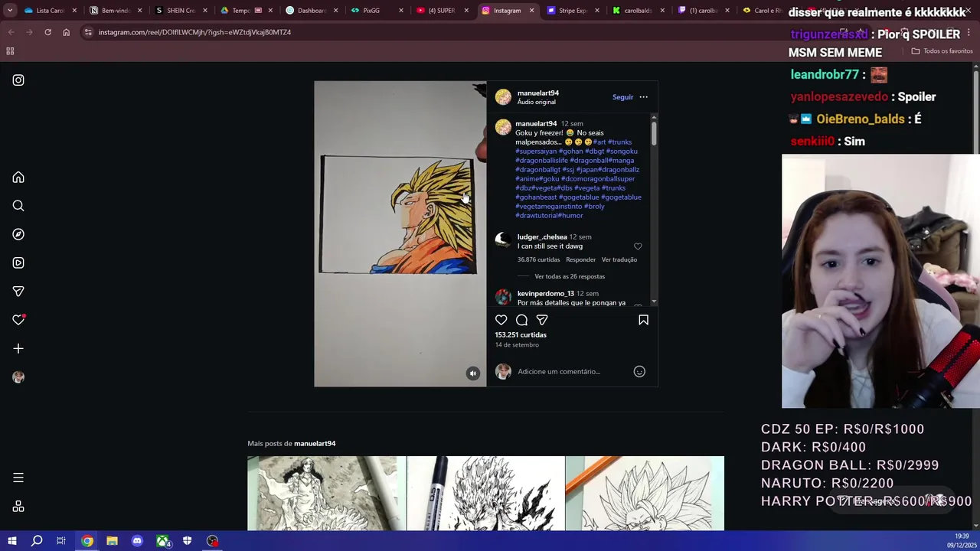Switch to Dashboard browser tab
The height and width of the screenshot is (551, 980).
tap(311, 11)
